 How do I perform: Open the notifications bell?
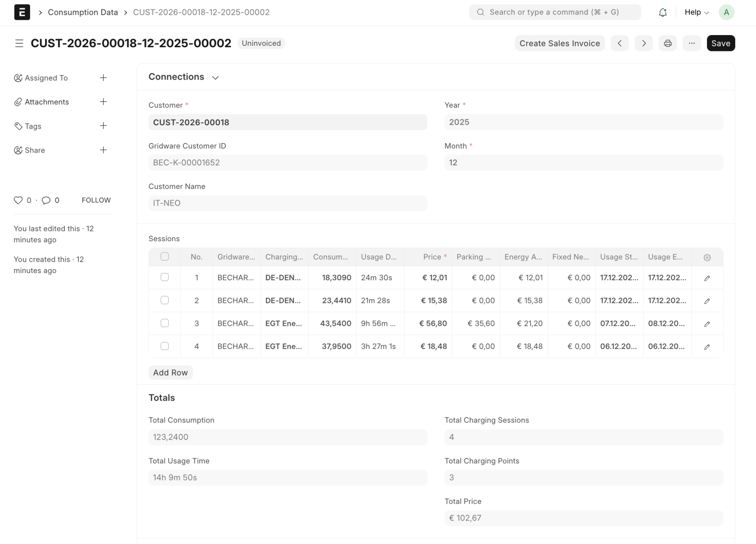click(662, 13)
